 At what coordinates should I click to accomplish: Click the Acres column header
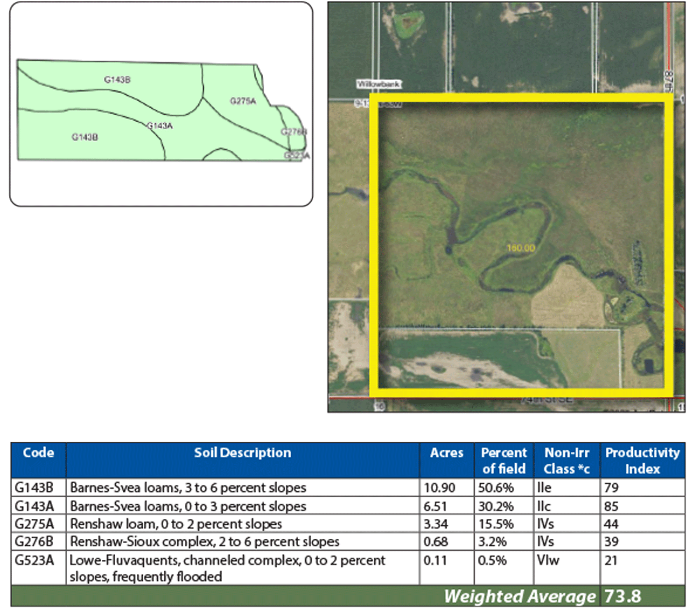pyautogui.click(x=447, y=453)
